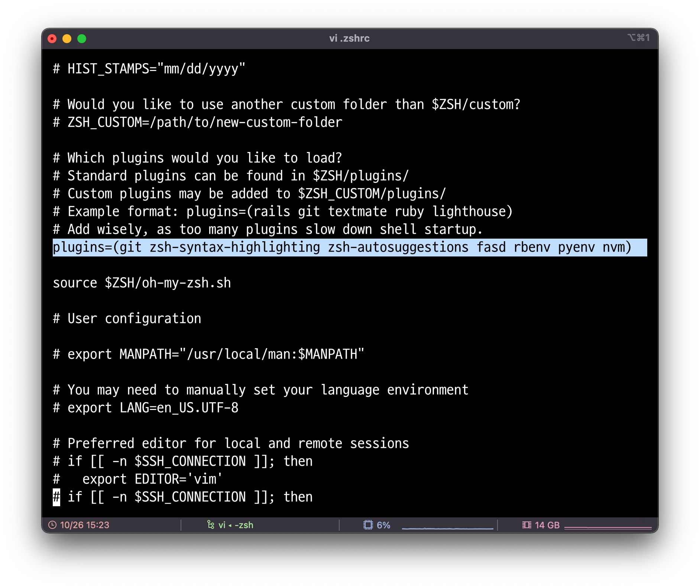700x588 pixels.
Task: Click the 'You may need to manually set' line
Action: (260, 390)
